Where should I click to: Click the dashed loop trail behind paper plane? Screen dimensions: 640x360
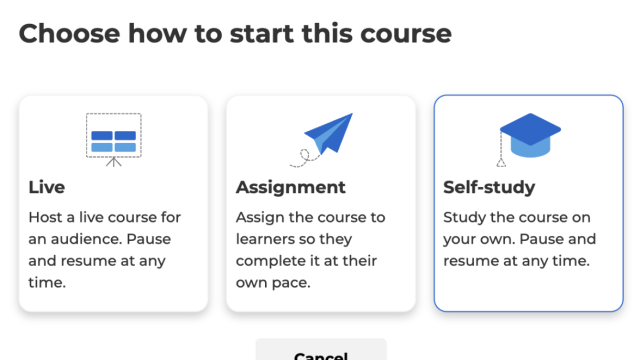305,158
